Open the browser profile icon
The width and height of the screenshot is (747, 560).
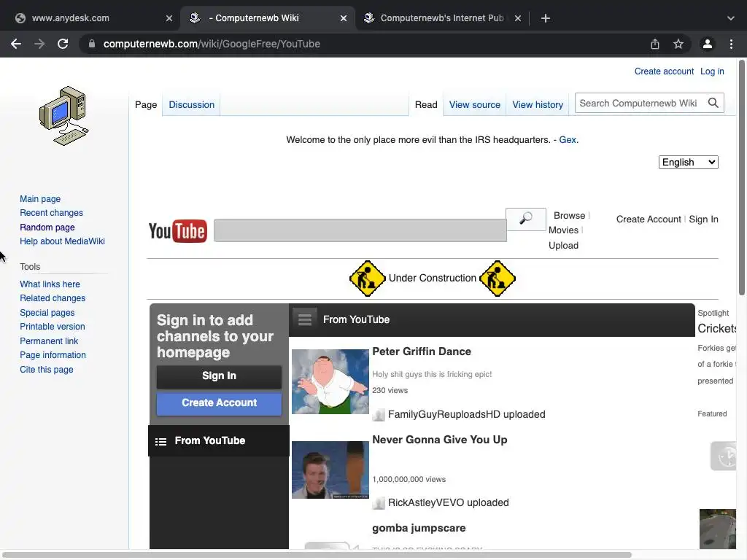pyautogui.click(x=708, y=44)
